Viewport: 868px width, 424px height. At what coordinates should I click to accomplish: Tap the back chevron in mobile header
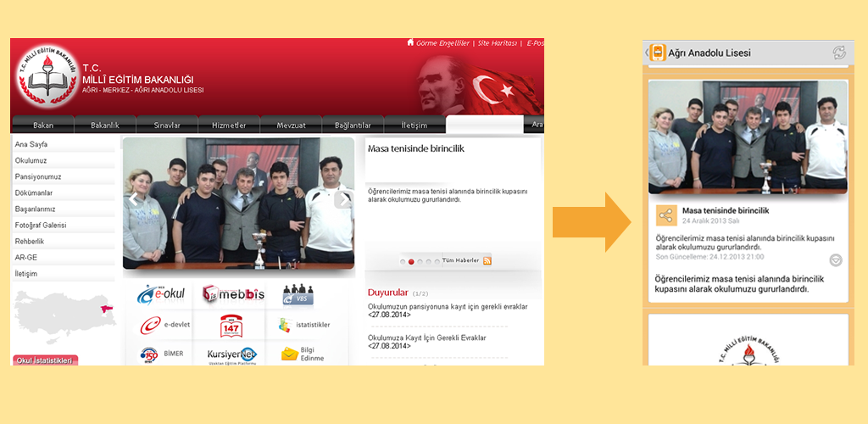[646, 53]
